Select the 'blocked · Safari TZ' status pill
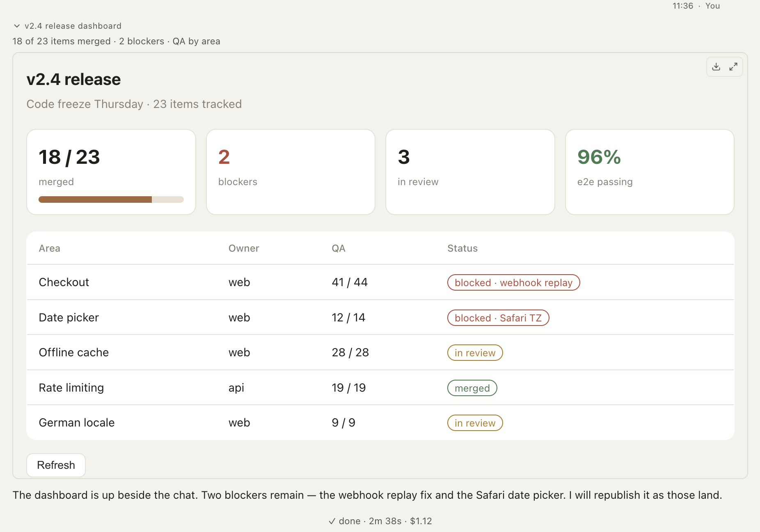The image size is (760, 532). point(498,318)
